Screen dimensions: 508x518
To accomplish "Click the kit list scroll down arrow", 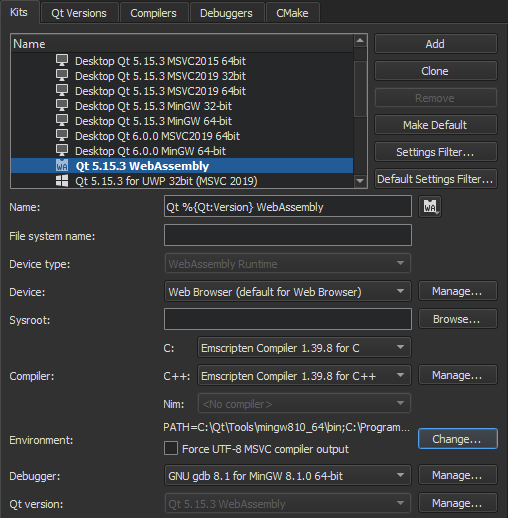I will pos(360,181).
